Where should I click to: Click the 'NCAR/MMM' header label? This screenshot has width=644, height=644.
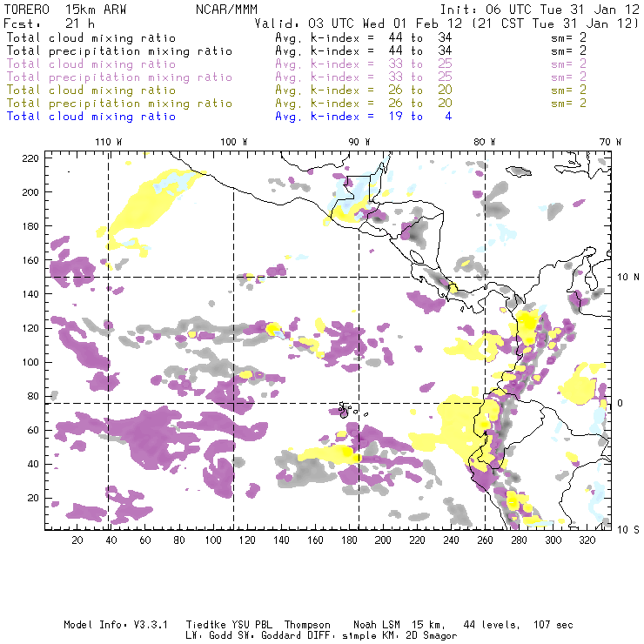[x=227, y=9]
